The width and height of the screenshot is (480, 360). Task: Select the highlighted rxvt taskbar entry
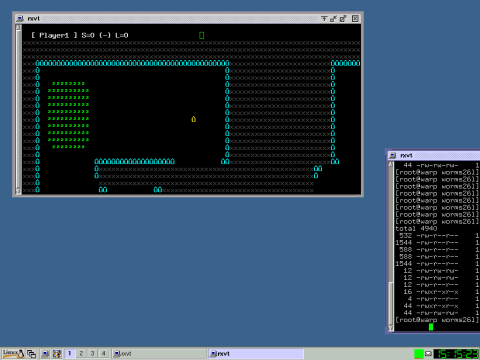[256, 353]
